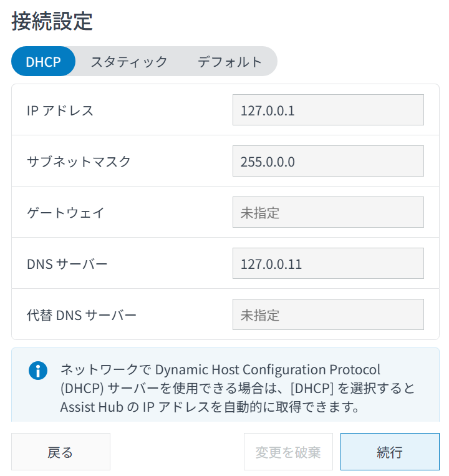Click the サブネットマスク input field

click(328, 162)
